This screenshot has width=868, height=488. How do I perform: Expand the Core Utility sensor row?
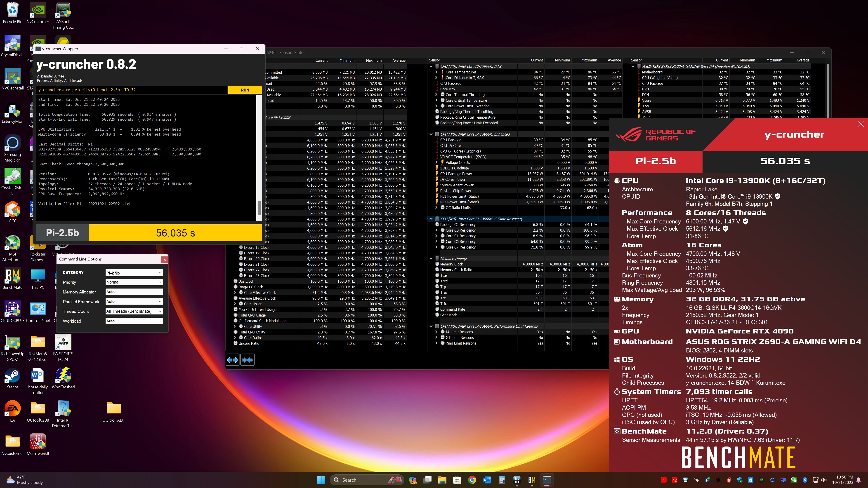tap(235, 327)
